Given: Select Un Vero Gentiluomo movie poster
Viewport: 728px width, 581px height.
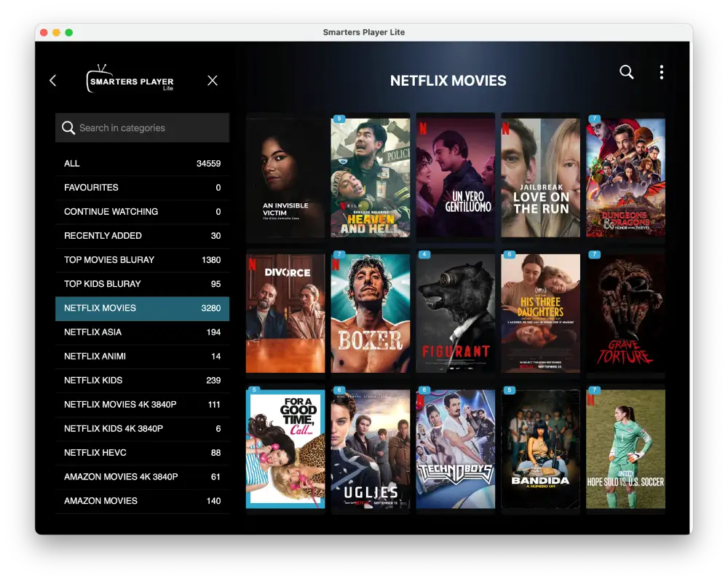Looking at the screenshot, I should click(x=456, y=178).
